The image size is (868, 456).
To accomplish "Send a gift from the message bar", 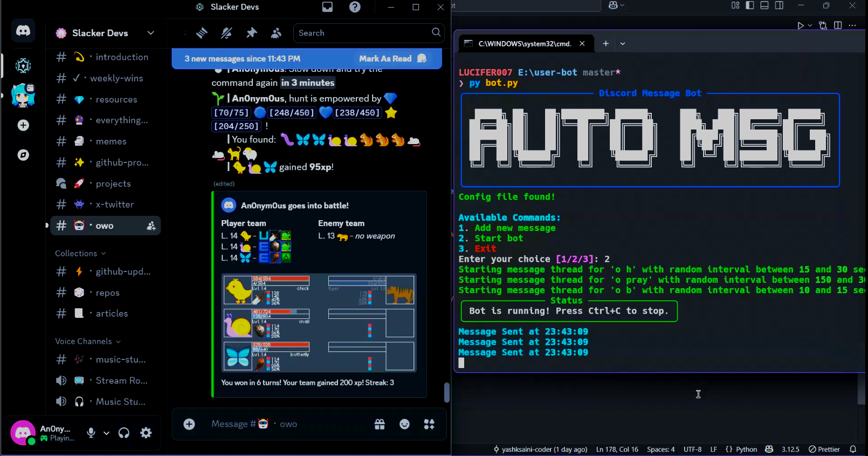I will pyautogui.click(x=380, y=424).
